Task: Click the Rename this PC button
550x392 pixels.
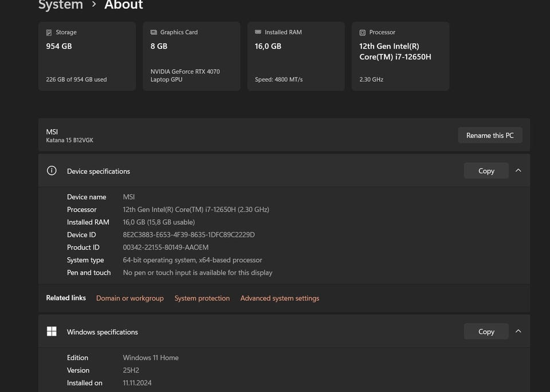Action: 490,136
